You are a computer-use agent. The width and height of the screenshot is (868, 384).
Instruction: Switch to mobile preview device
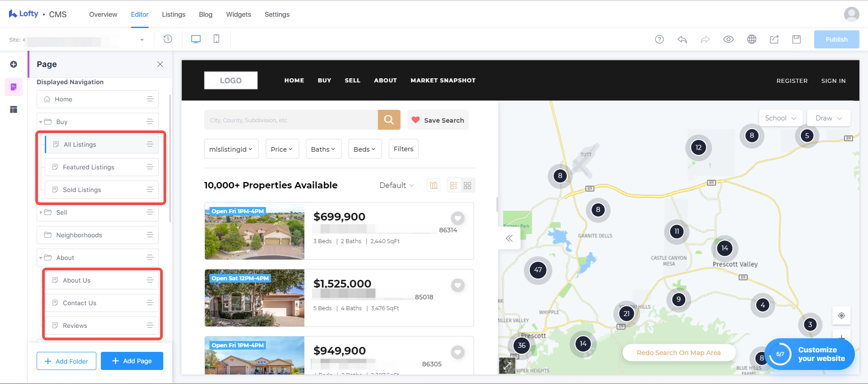(217, 39)
